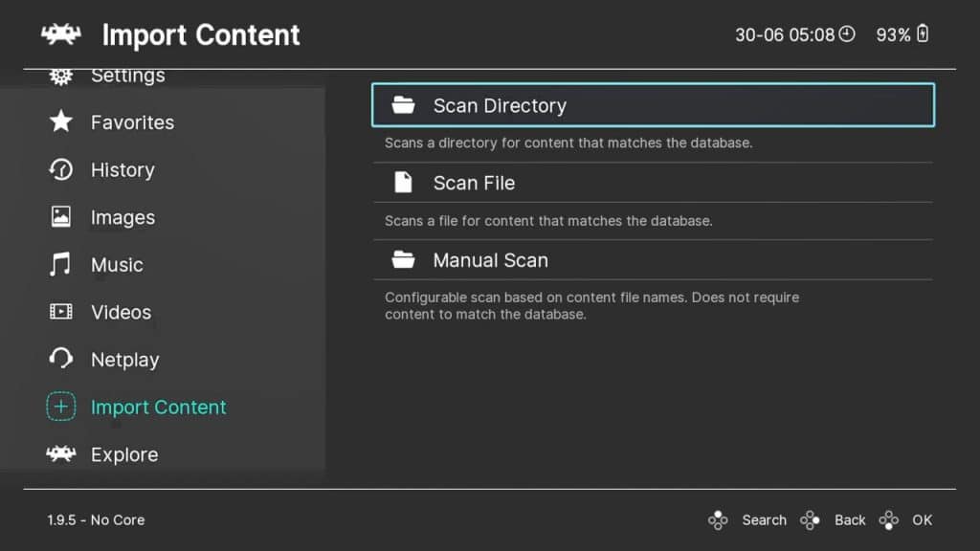The width and height of the screenshot is (980, 551).
Task: Click the Scan Directory folder icon
Action: 403,105
